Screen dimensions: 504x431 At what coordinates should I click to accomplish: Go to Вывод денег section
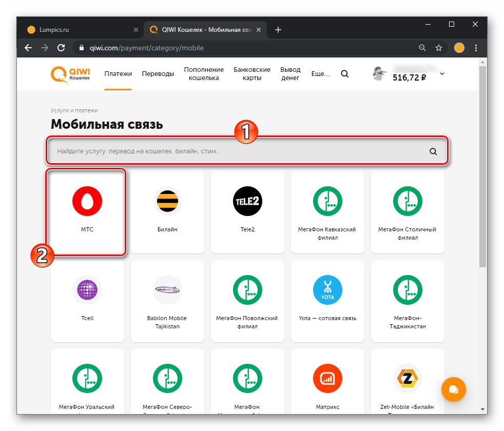(x=290, y=73)
